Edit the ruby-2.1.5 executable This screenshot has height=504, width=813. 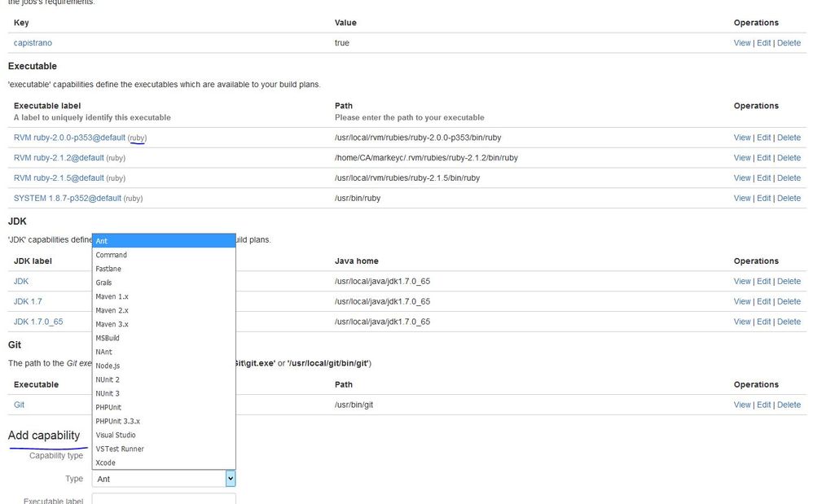[764, 178]
